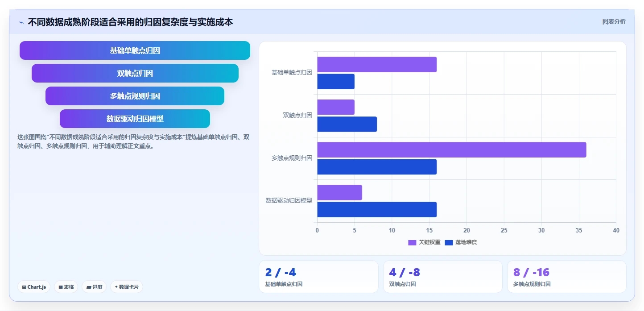This screenshot has height=311, width=644.
Task: Click caption 双触点归因 under 4 / -8
Action: point(402,284)
